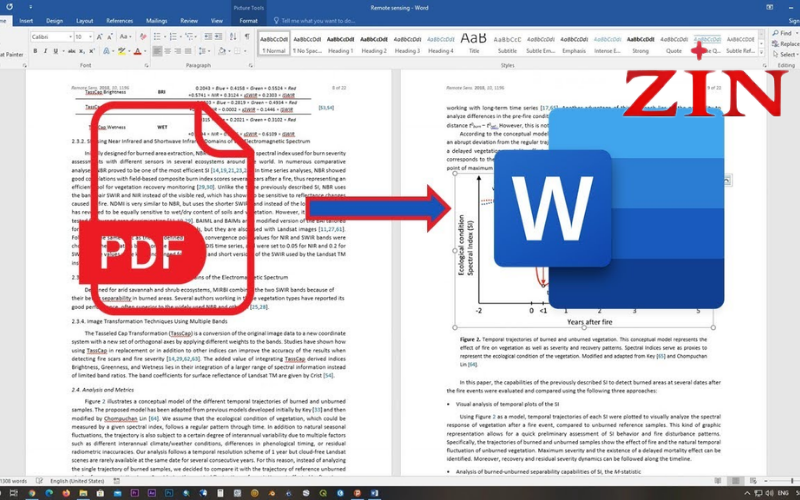The height and width of the screenshot is (500, 800).
Task: Toggle Italic formatting
Action: (45, 51)
